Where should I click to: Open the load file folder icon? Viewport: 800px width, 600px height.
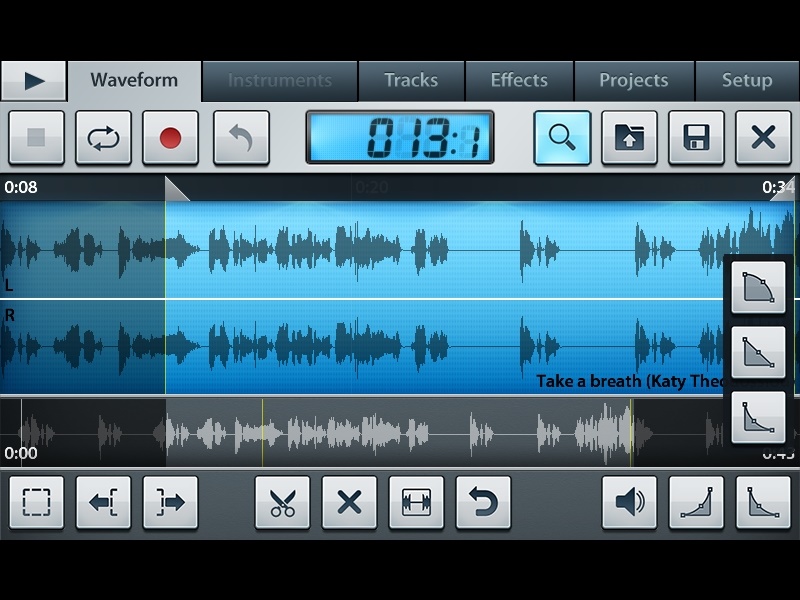(x=629, y=138)
